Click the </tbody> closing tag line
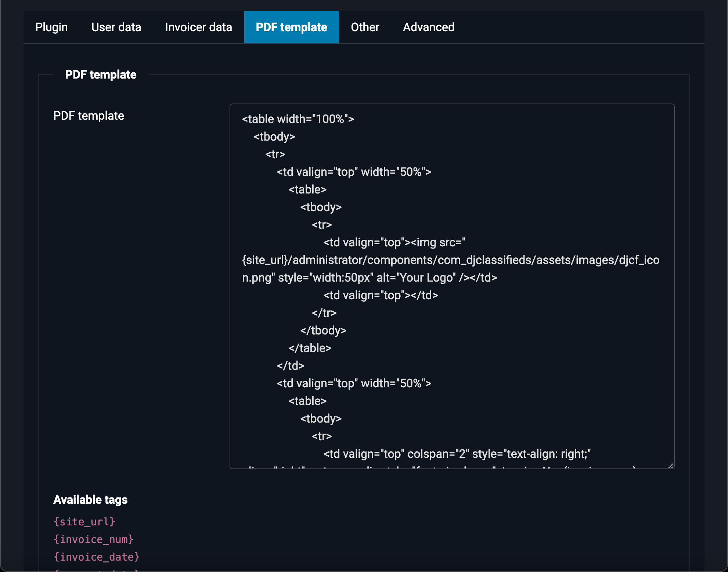Screen dimensions: 728x572 pos(323,330)
